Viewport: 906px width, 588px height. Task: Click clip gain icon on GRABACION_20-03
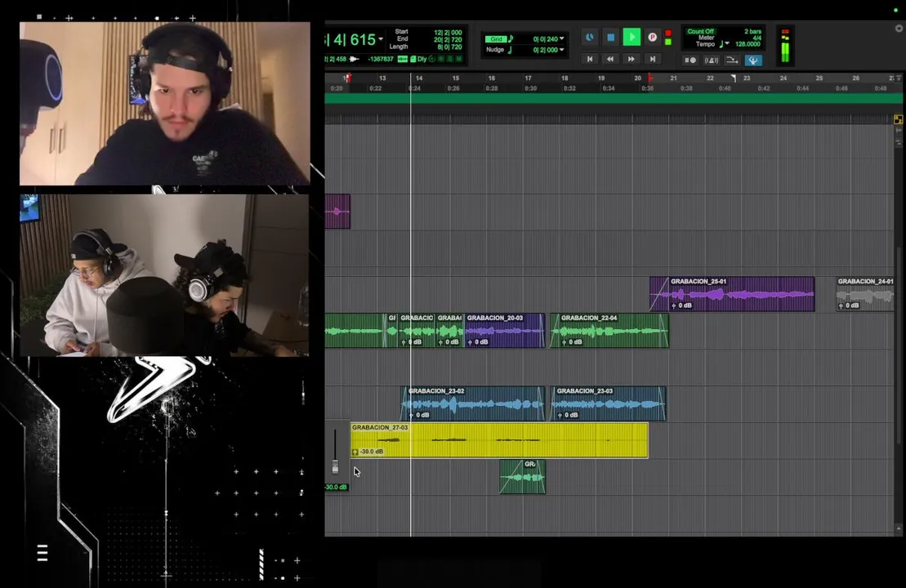tap(470, 342)
